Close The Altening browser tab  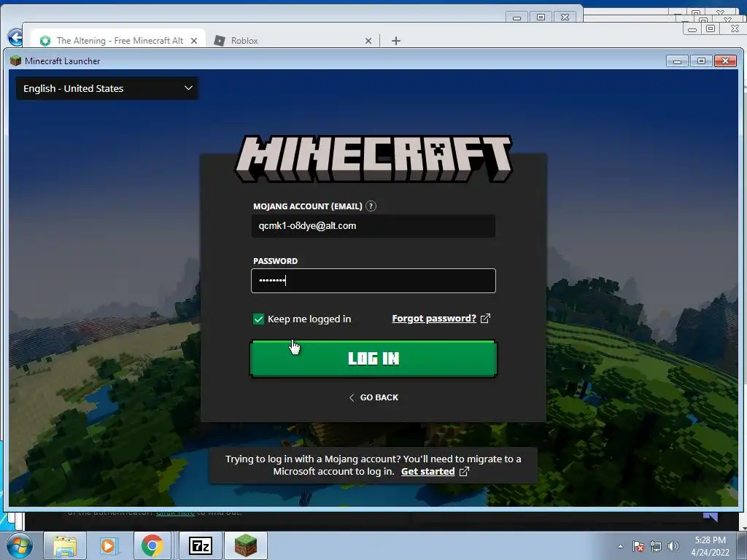194,41
